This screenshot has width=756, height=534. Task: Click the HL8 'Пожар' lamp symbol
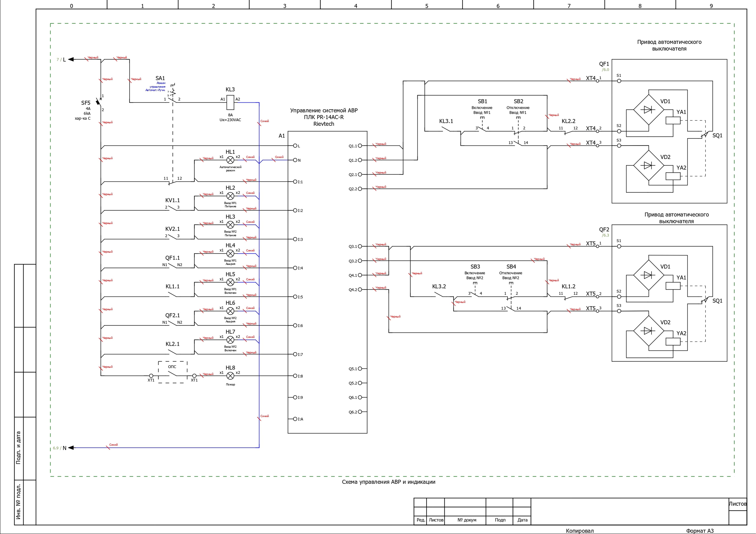point(230,376)
